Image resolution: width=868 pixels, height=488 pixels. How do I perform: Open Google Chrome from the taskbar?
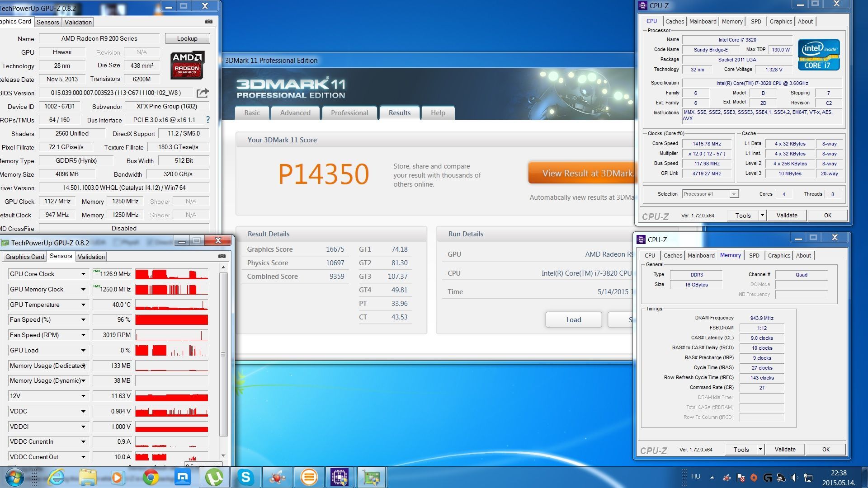151,477
